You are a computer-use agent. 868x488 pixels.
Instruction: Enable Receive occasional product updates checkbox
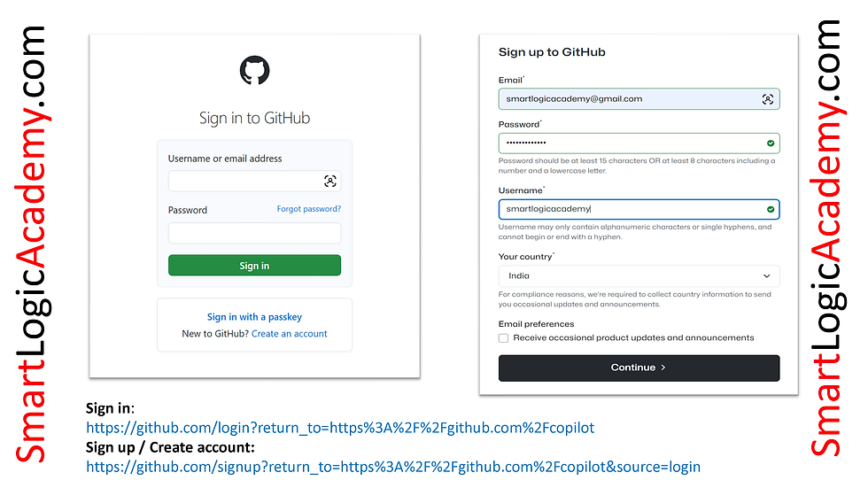coord(503,338)
